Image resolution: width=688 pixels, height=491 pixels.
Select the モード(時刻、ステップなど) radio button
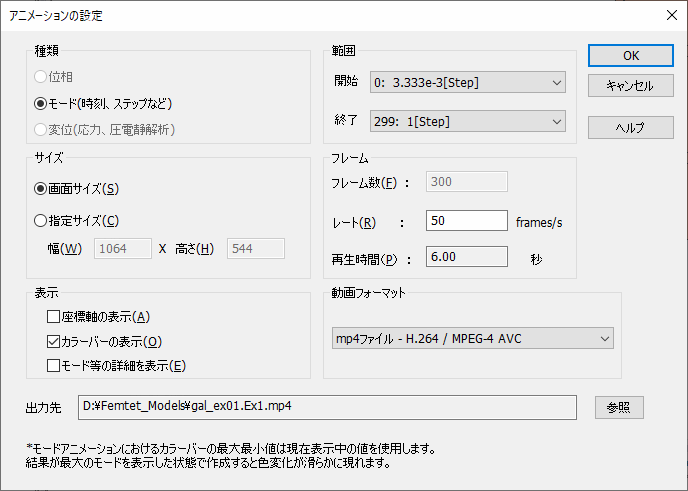(x=41, y=103)
